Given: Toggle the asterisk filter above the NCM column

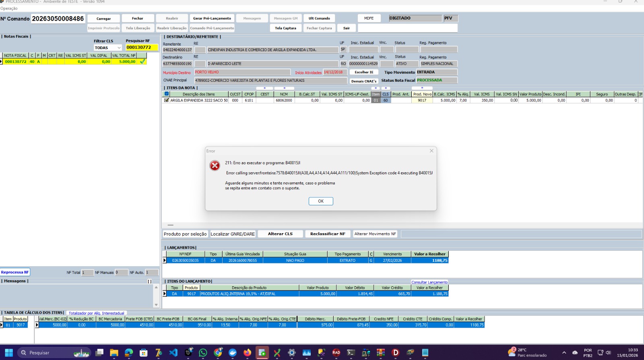Looking at the screenshot, I should (x=284, y=88).
